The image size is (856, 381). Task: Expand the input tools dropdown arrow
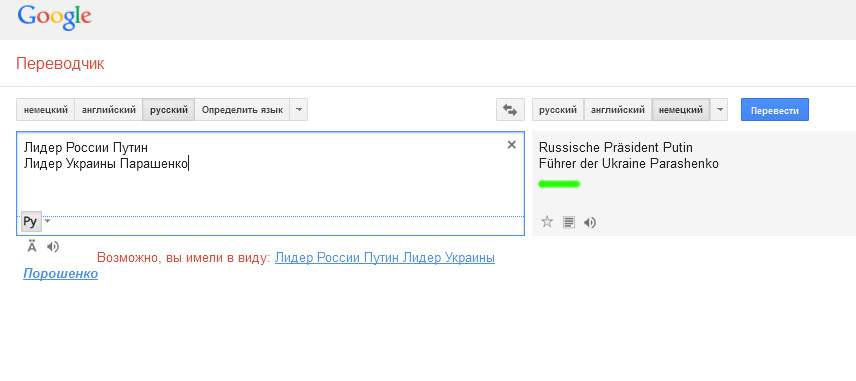tap(47, 221)
